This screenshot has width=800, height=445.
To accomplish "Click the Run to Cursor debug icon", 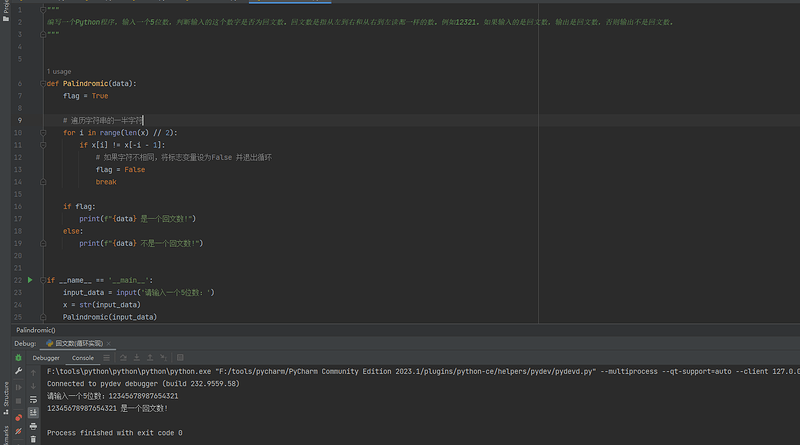I will 163,358.
